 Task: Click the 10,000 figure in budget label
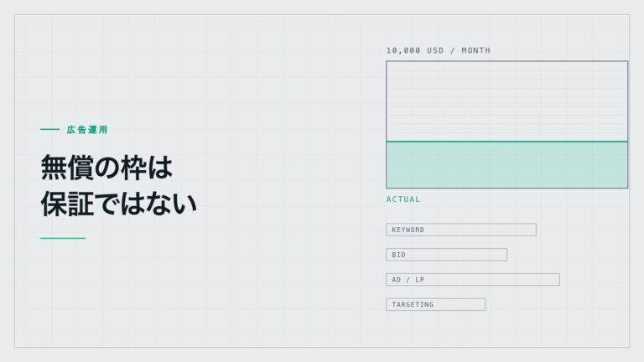pos(403,50)
